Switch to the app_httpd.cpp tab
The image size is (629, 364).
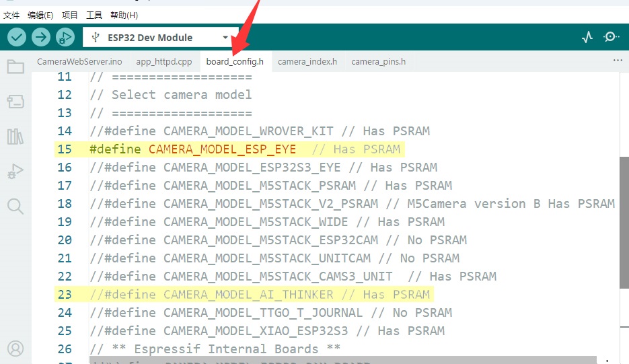(x=164, y=62)
